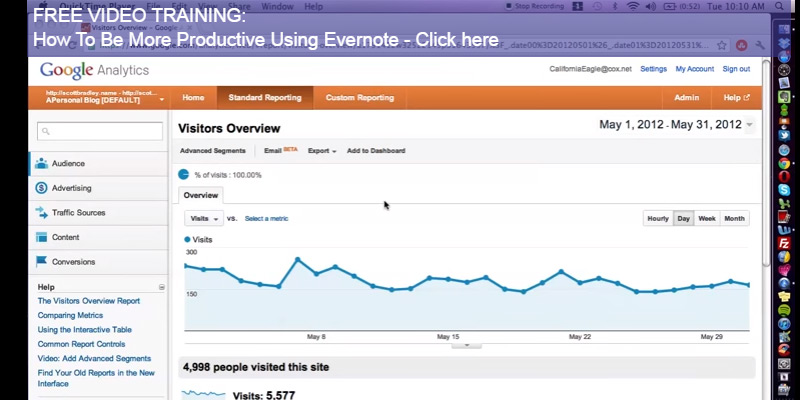Viewport: 800px width, 400px height.
Task: Bookmark this page with the star icon
Action: pos(721,45)
